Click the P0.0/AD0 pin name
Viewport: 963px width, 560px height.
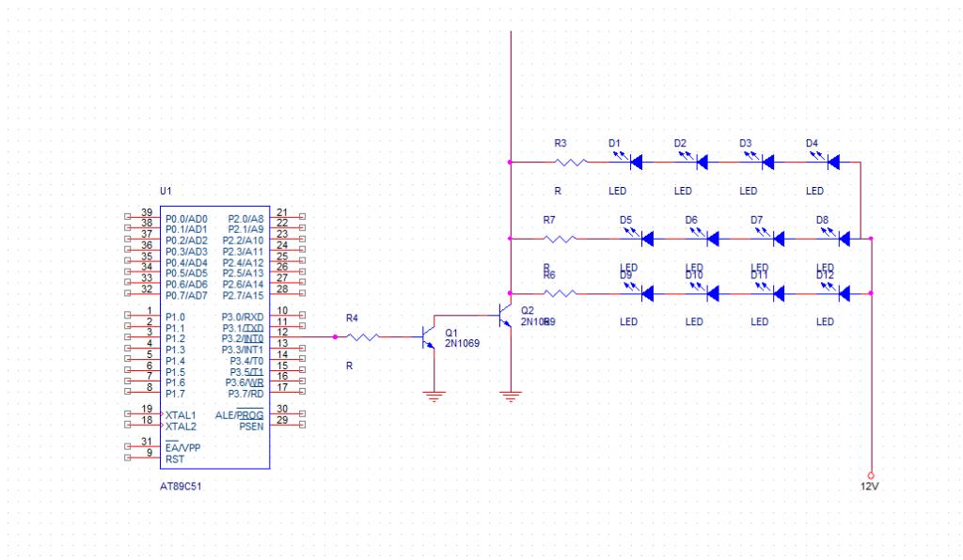(186, 219)
